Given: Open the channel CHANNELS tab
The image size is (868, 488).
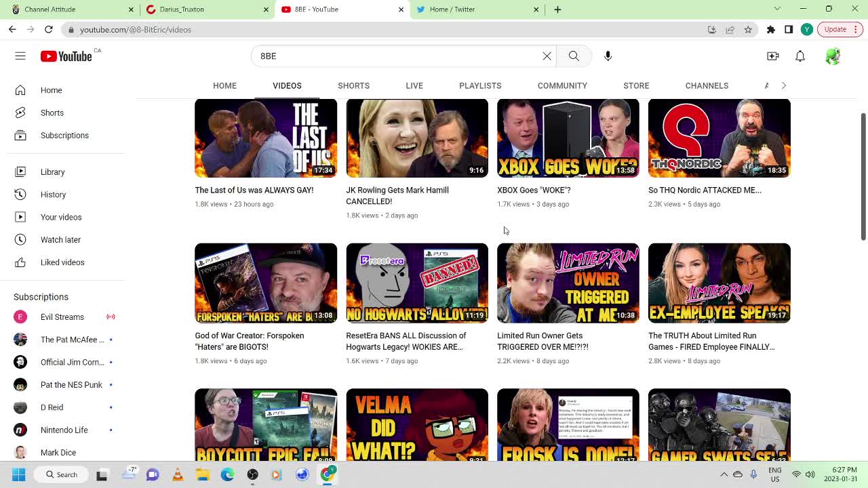Looking at the screenshot, I should pos(707,85).
